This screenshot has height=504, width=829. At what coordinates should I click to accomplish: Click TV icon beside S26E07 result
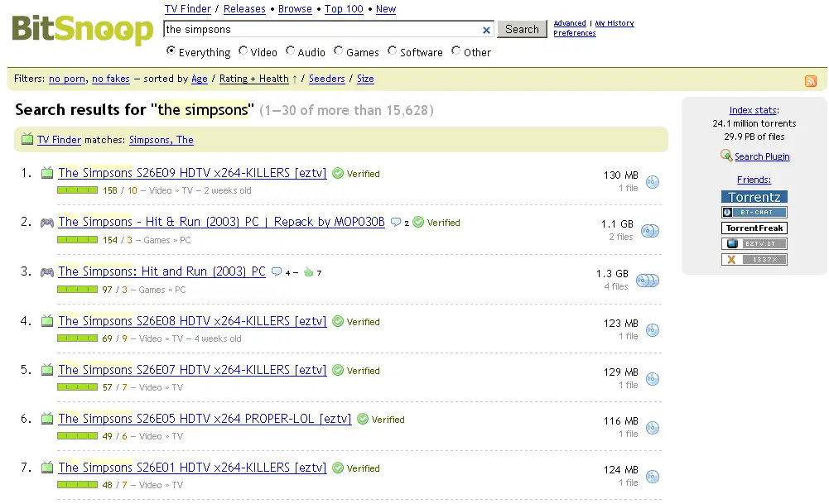pyautogui.click(x=47, y=370)
